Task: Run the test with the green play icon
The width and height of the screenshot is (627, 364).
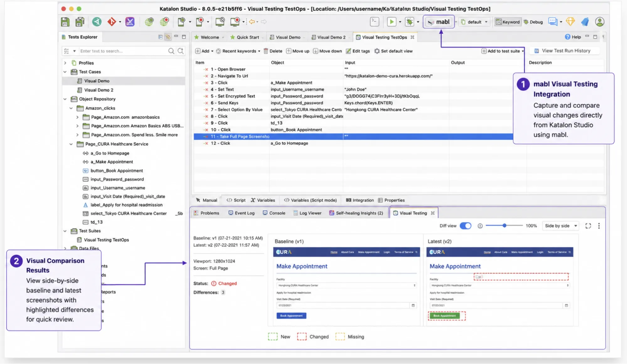Action: pos(391,22)
